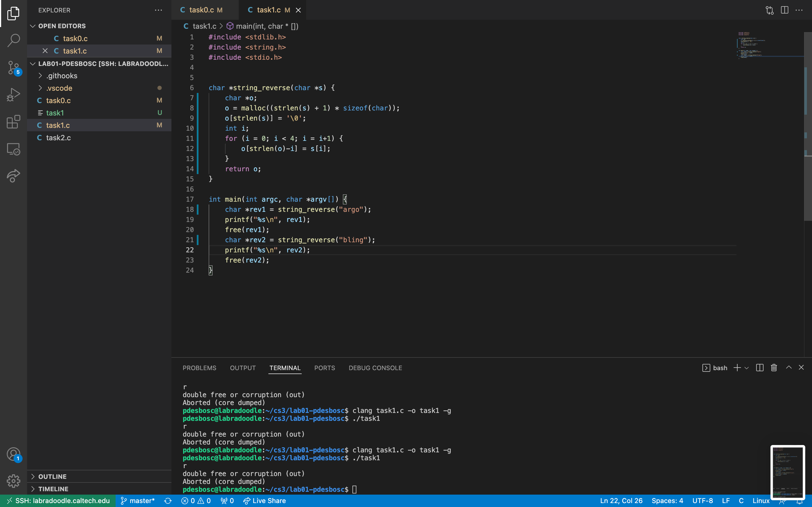Switch to the task0.c editor tab
This screenshot has width=812, height=507.
[201, 10]
